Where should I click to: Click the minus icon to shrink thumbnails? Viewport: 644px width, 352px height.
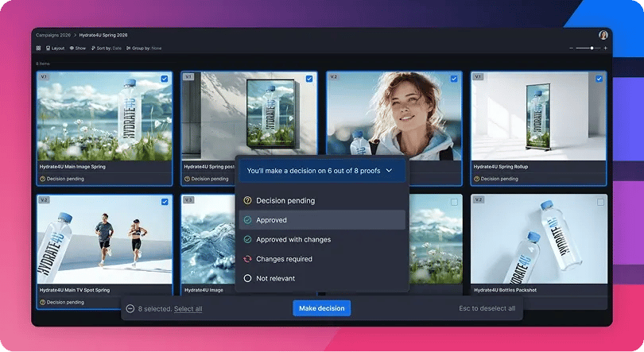click(x=571, y=48)
